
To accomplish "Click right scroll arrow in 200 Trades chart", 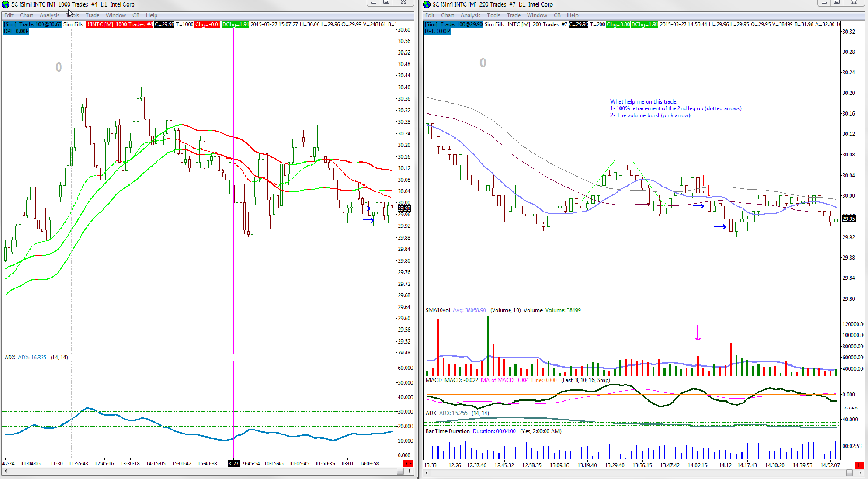I will tap(860, 473).
